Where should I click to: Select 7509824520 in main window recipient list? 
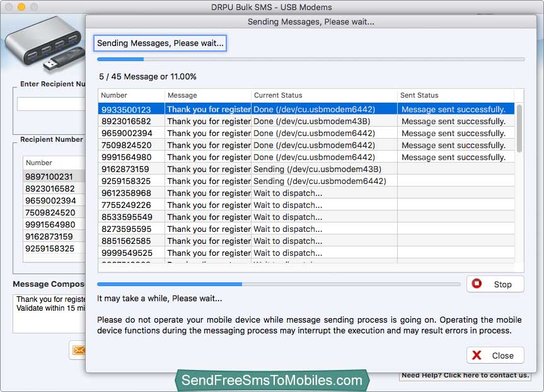point(54,212)
